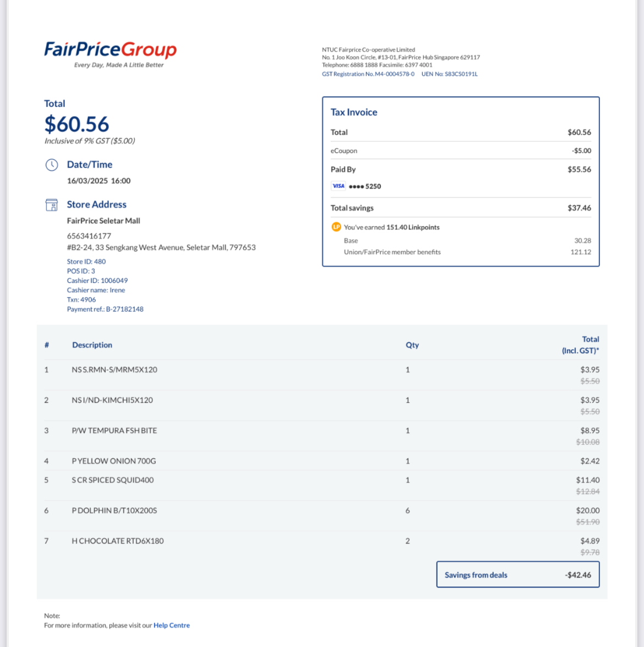The width and height of the screenshot is (644, 647).
Task: Click the VISA card logo
Action: coord(338,186)
